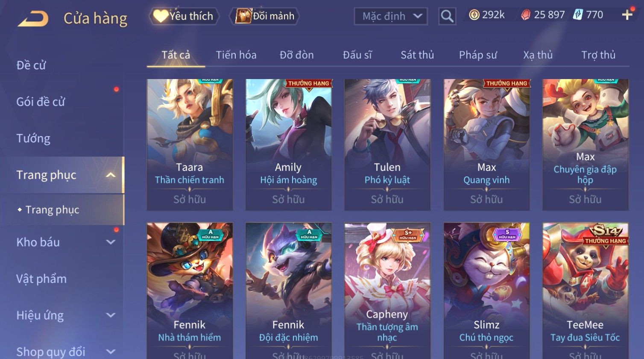
Task: Select the Tiến hóa tab
Action: coord(236,55)
